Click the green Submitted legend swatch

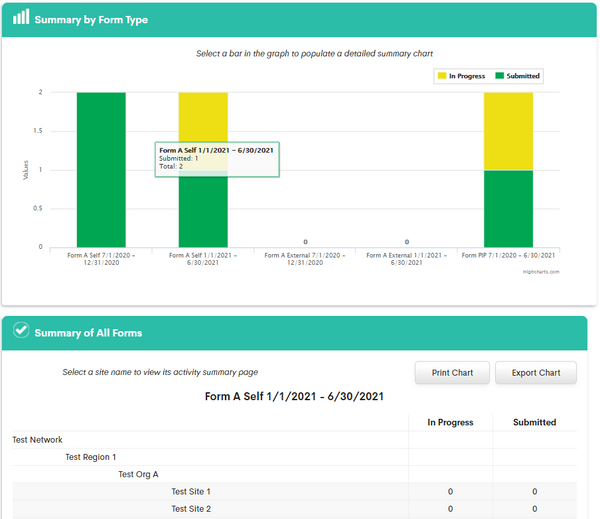[499, 75]
